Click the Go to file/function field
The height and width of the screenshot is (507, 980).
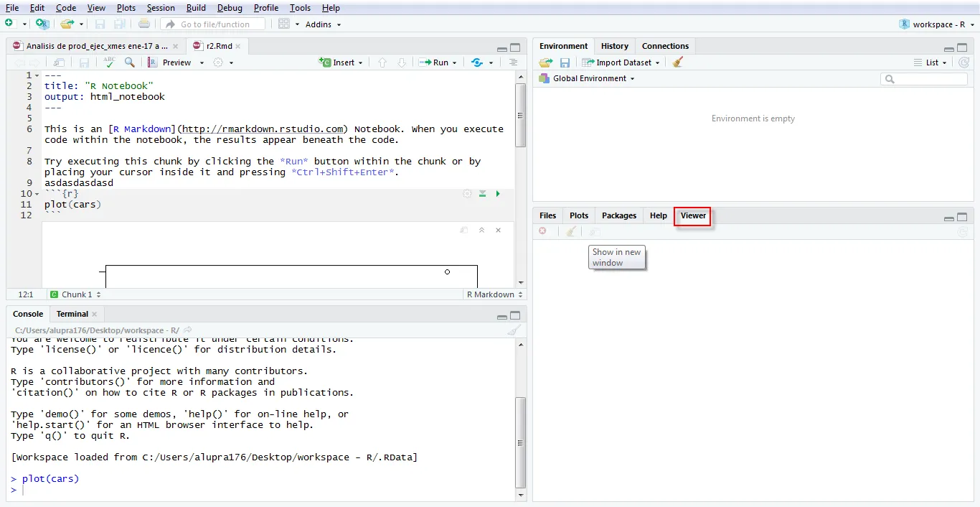215,24
